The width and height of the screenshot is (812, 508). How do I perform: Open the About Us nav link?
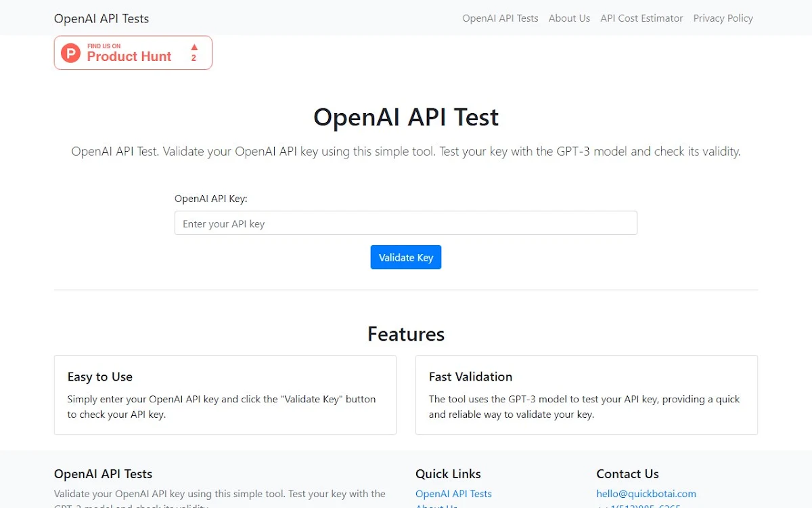[569, 18]
